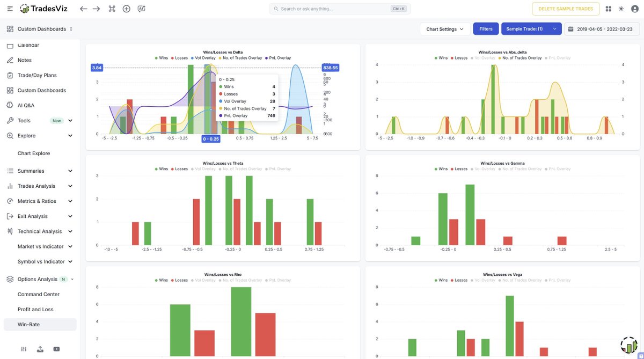Click the AI Q&A brain icon
The height and width of the screenshot is (359, 644).
(10, 105)
